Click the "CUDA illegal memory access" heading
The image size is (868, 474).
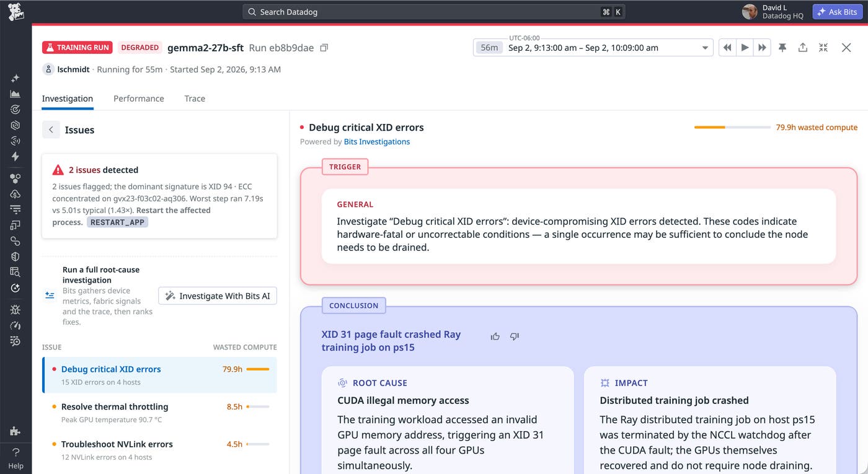pyautogui.click(x=403, y=400)
